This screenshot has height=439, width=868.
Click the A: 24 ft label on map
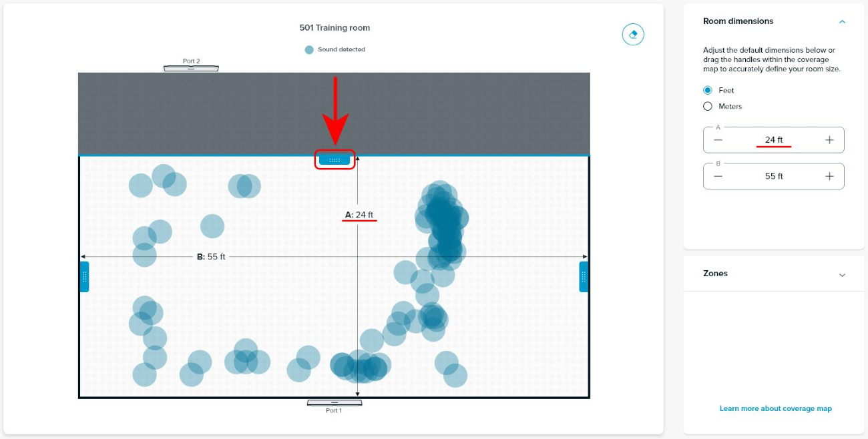coord(359,215)
